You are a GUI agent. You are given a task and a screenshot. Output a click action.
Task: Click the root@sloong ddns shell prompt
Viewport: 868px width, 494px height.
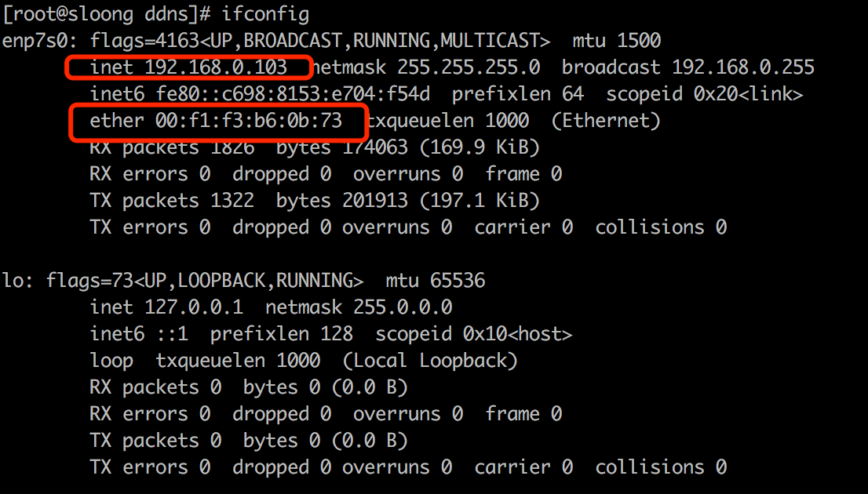point(104,13)
